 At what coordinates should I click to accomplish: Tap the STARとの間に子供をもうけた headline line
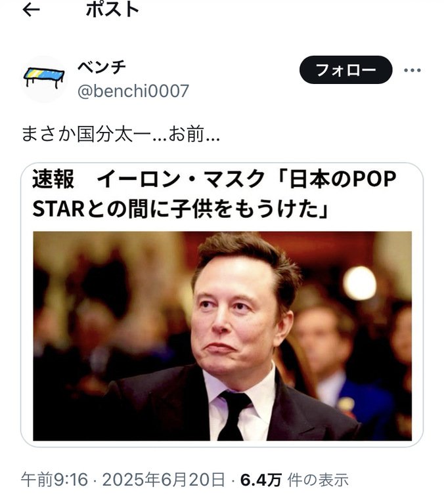[180, 209]
